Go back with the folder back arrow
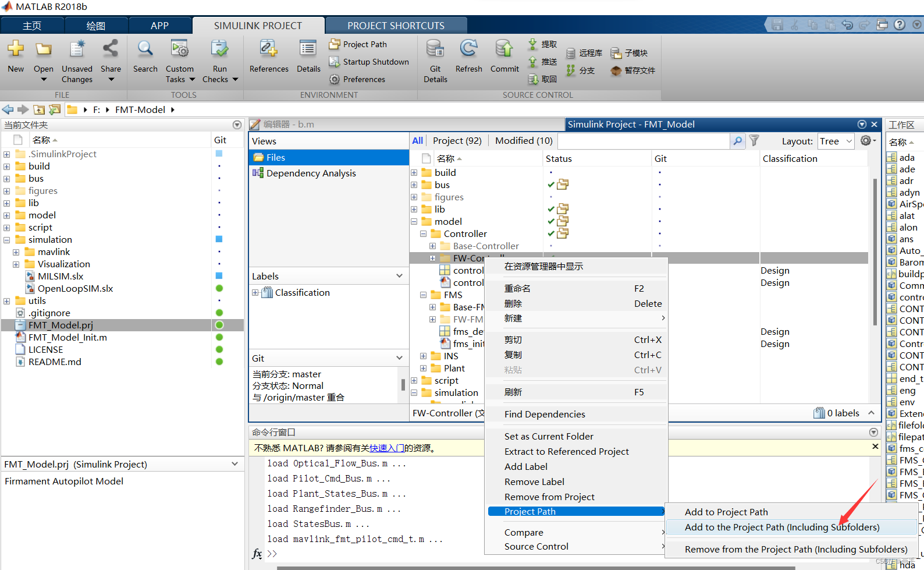This screenshot has height=570, width=924. click(x=8, y=109)
